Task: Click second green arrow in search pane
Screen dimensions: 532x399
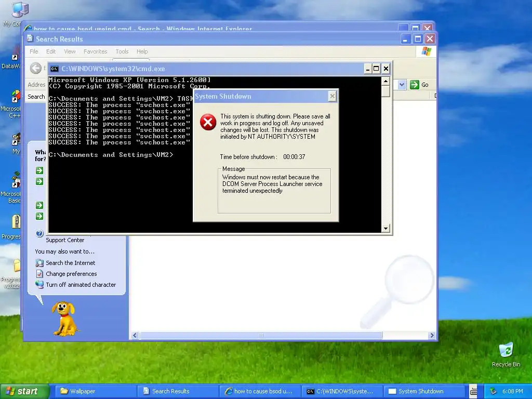Action: pyautogui.click(x=39, y=181)
